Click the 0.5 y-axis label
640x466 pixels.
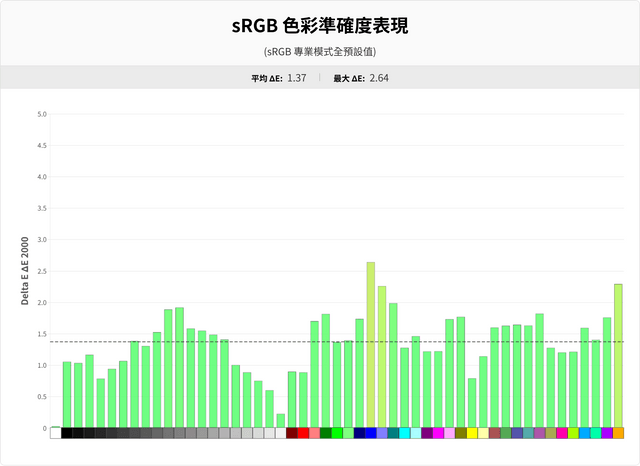point(42,397)
